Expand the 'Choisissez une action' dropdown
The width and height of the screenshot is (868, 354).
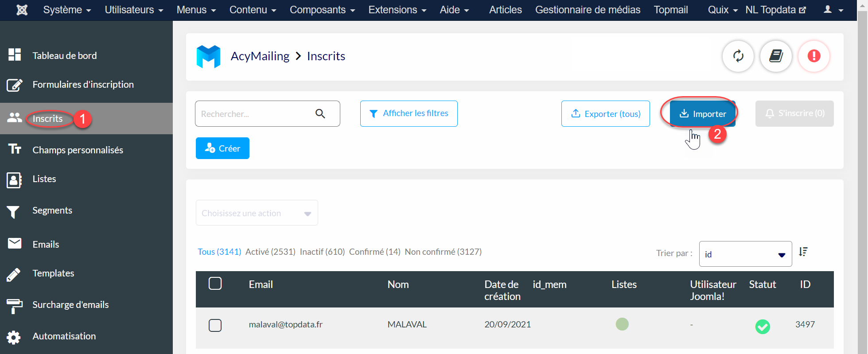click(x=257, y=213)
